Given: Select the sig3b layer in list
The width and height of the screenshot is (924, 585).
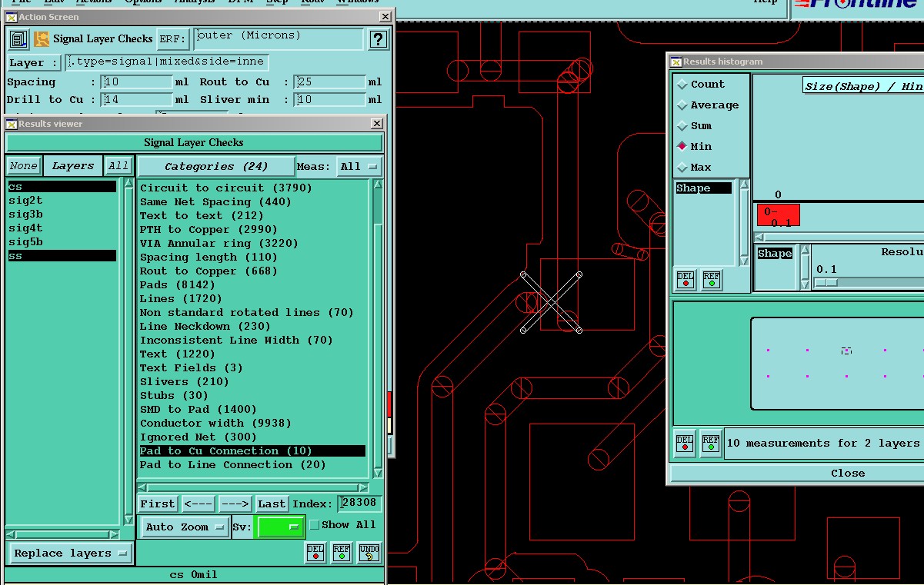Looking at the screenshot, I should (26, 214).
